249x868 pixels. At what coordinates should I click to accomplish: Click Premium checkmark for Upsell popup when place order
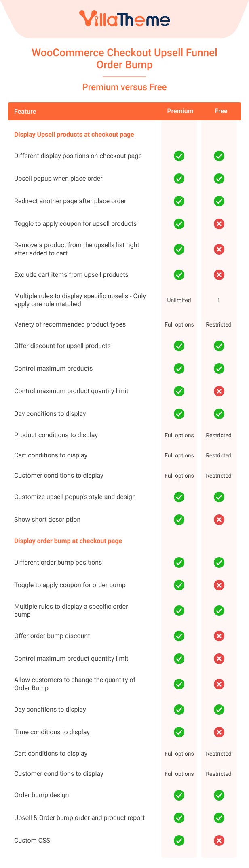pyautogui.click(x=179, y=179)
